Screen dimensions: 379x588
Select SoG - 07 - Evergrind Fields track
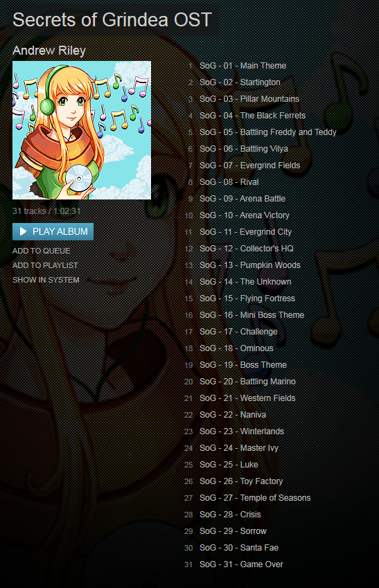coord(249,166)
